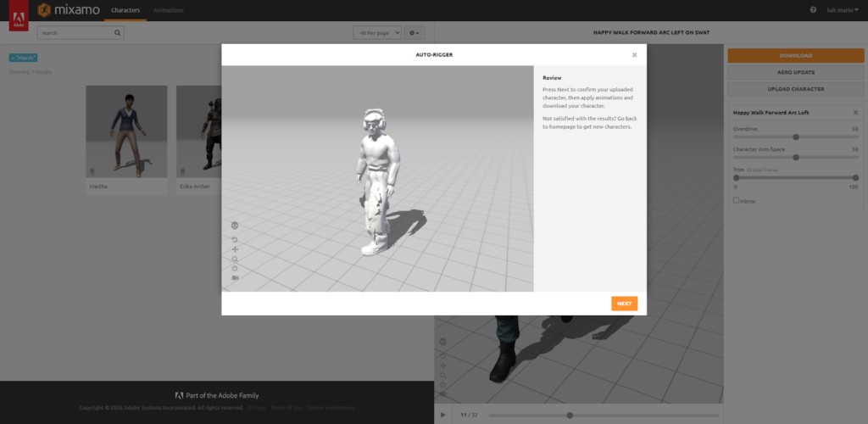Click reset power icon in background animation viewer
Screen dimensions: 868x424
pyautogui.click(x=442, y=384)
